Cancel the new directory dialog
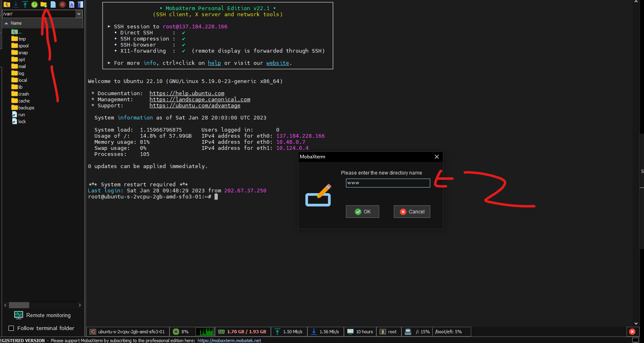644x343 pixels. (x=412, y=212)
